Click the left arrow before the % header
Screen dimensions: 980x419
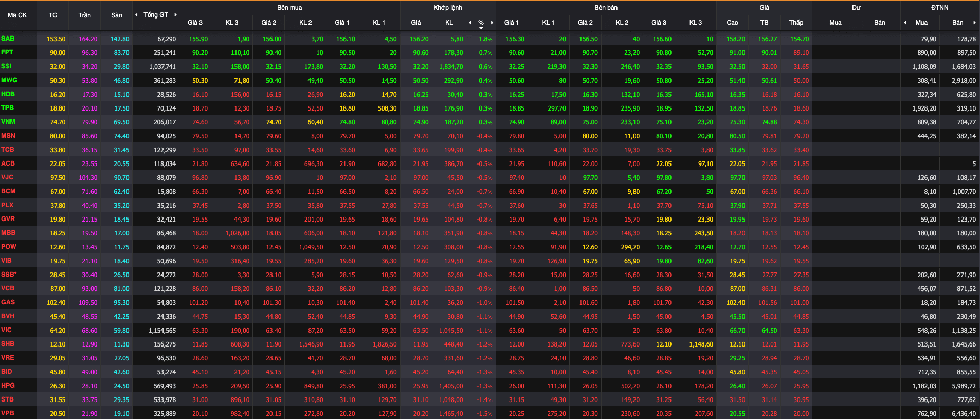[x=470, y=23]
